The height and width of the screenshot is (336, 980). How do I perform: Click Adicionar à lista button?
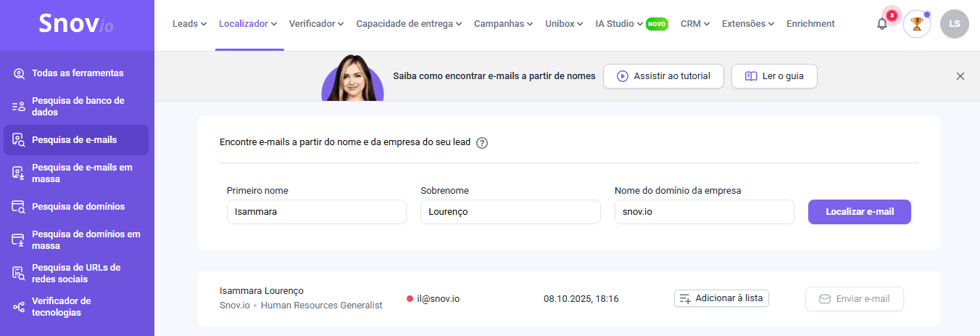pyautogui.click(x=721, y=298)
